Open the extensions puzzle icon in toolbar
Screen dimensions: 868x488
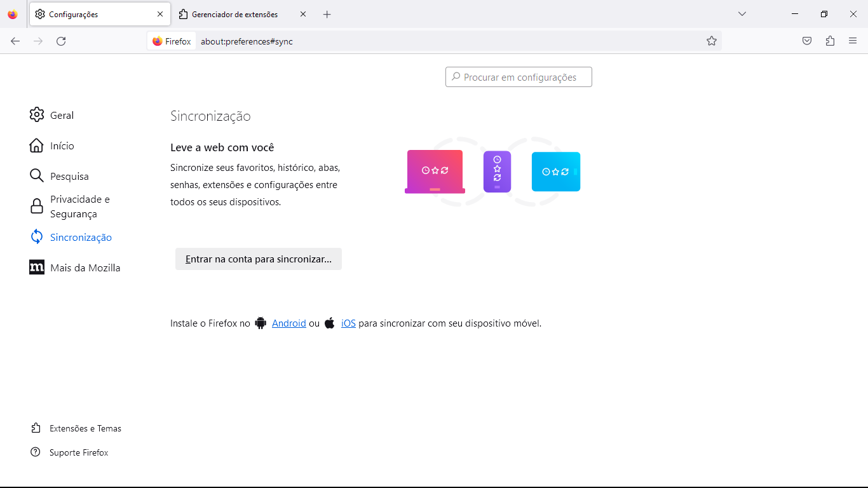[x=830, y=41]
